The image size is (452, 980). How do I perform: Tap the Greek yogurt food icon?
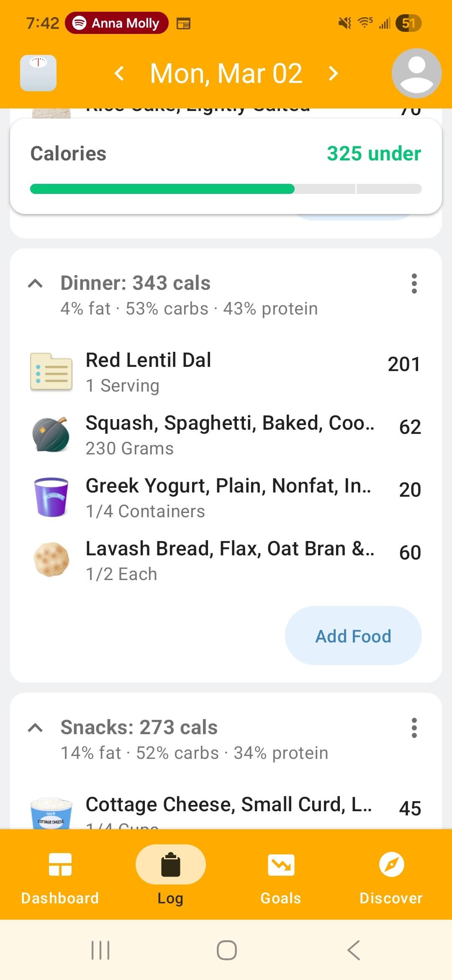tap(51, 498)
